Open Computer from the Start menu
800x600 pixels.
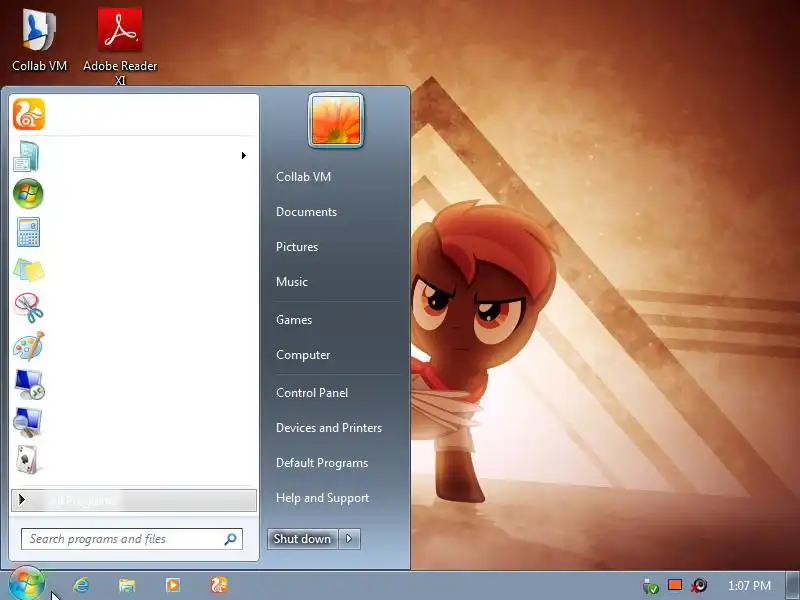point(303,355)
